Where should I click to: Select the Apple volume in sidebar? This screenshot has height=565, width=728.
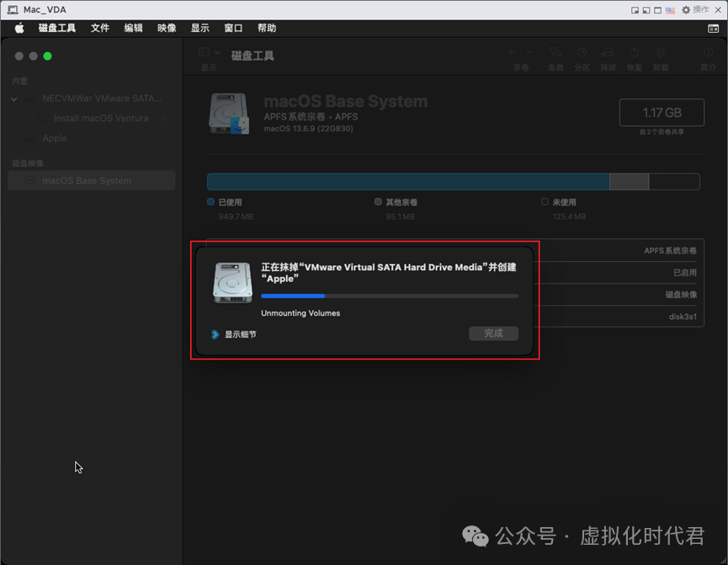coord(92,138)
